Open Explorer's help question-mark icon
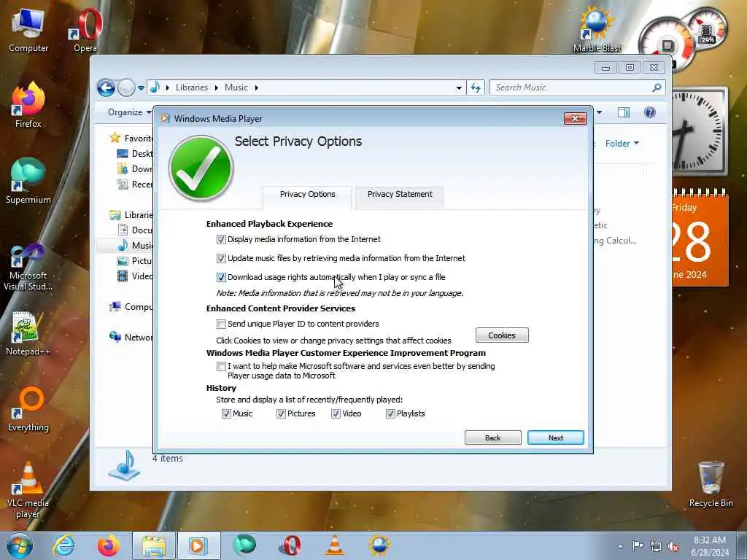This screenshot has width=747, height=560. (x=650, y=112)
